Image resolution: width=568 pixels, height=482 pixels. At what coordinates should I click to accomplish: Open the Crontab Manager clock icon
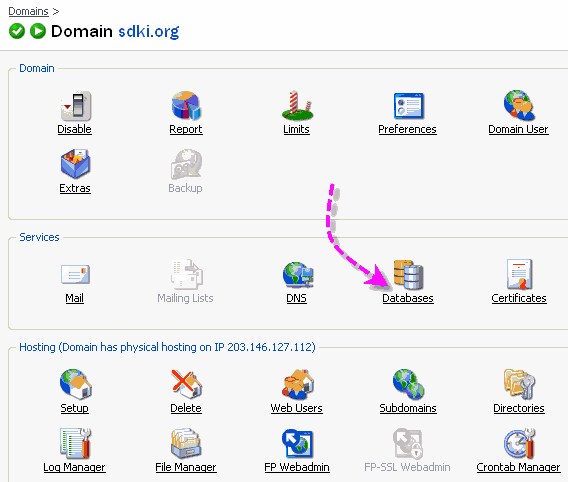(519, 444)
